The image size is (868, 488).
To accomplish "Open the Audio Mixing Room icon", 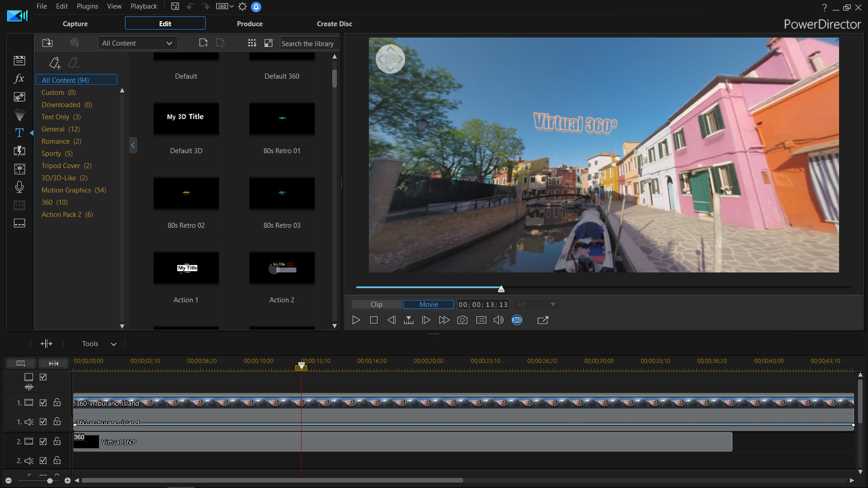I will 19,169.
